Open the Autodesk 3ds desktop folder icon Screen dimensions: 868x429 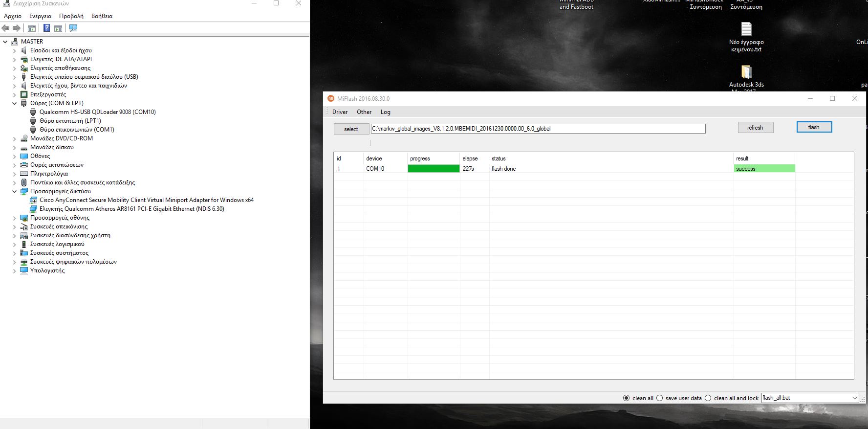click(x=746, y=72)
